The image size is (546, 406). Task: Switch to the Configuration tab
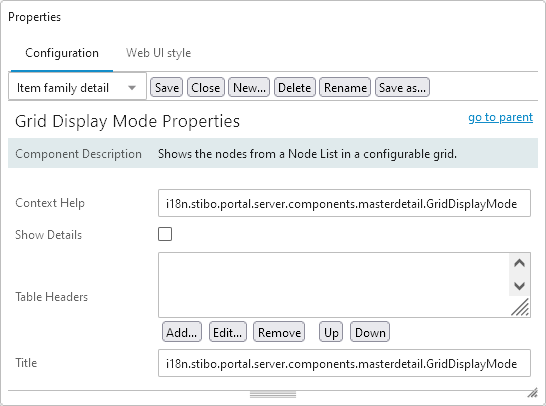(62, 53)
